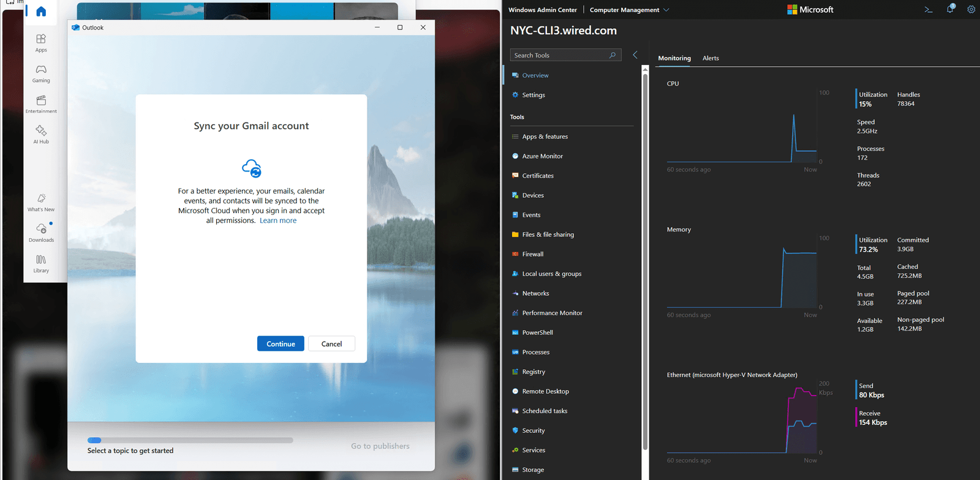Close the Outlook window

click(x=423, y=28)
